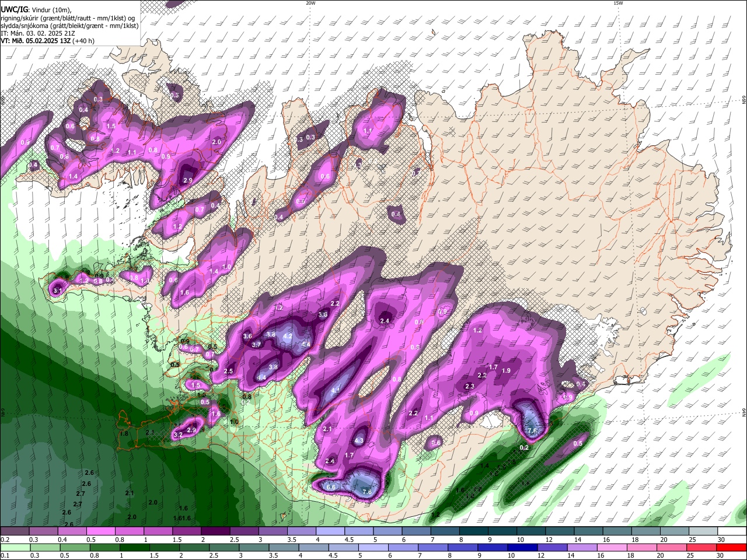Click the 3.1 value on the western peninsula tip
This screenshot has height=560, width=747.
pyautogui.click(x=57, y=290)
